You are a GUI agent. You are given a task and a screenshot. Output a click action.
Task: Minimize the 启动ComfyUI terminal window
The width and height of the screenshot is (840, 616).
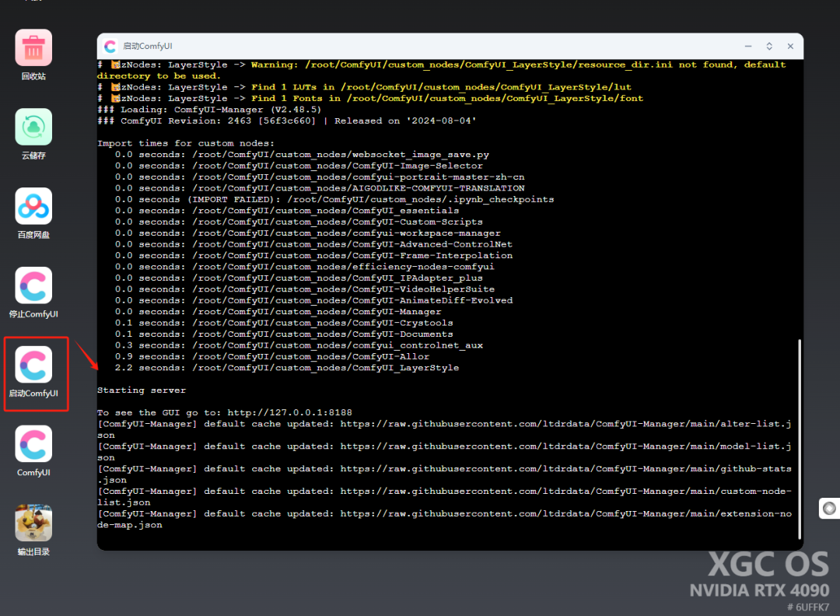(748, 46)
